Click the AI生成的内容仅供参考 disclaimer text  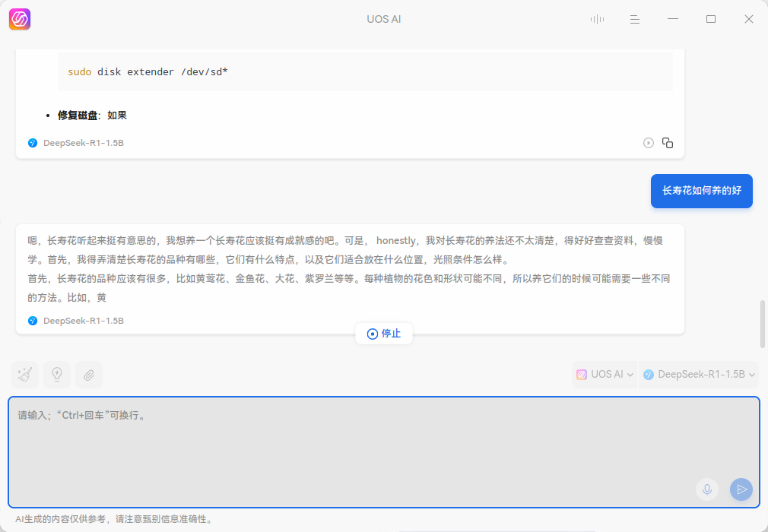tap(115, 519)
